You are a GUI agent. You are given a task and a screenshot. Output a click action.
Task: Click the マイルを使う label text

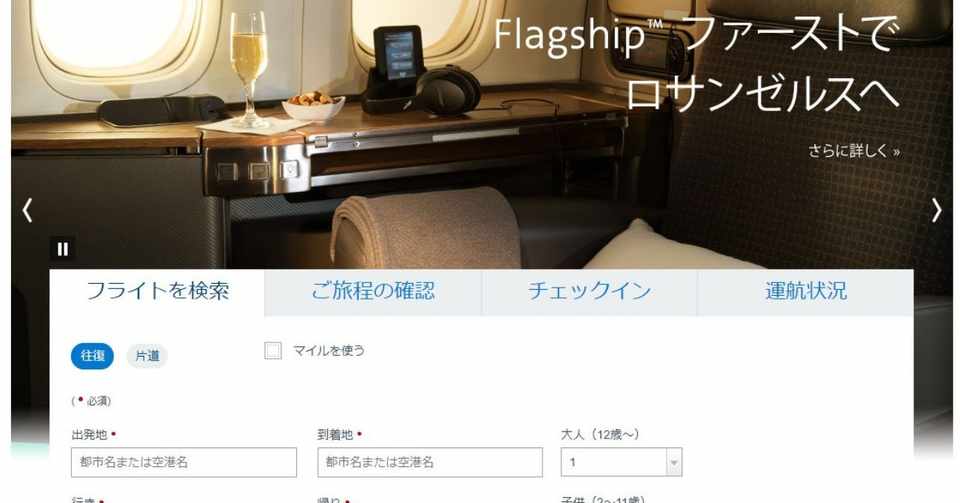[x=329, y=351]
